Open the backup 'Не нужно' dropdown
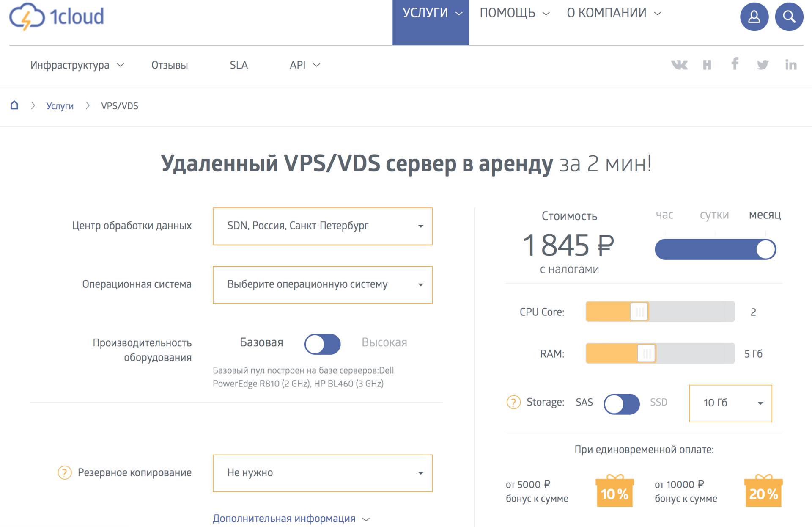812x527 pixels. click(323, 473)
